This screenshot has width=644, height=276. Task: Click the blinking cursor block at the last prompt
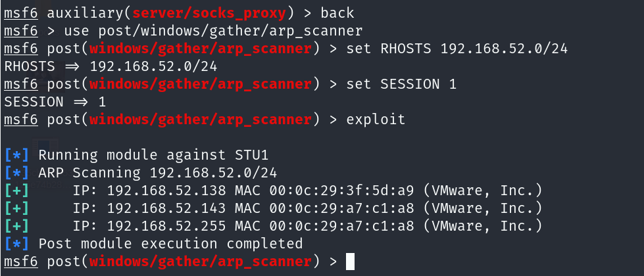(x=350, y=262)
